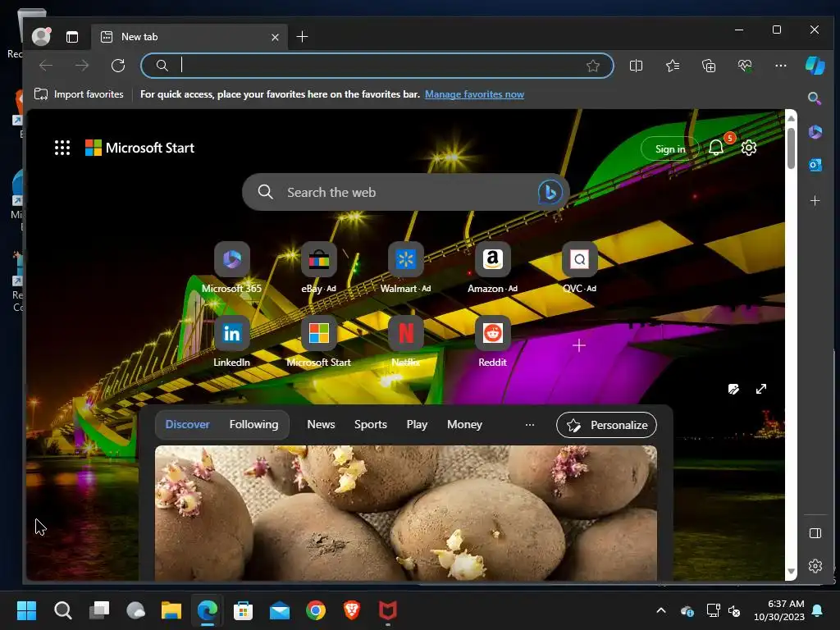Viewport: 840px width, 630px height.
Task: Show hidden system tray icons
Action: click(661, 610)
